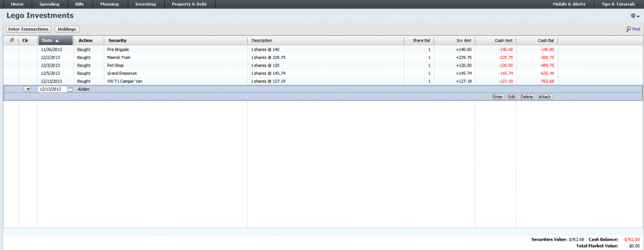Go to the Bills tab
644x250 pixels.
80,4
